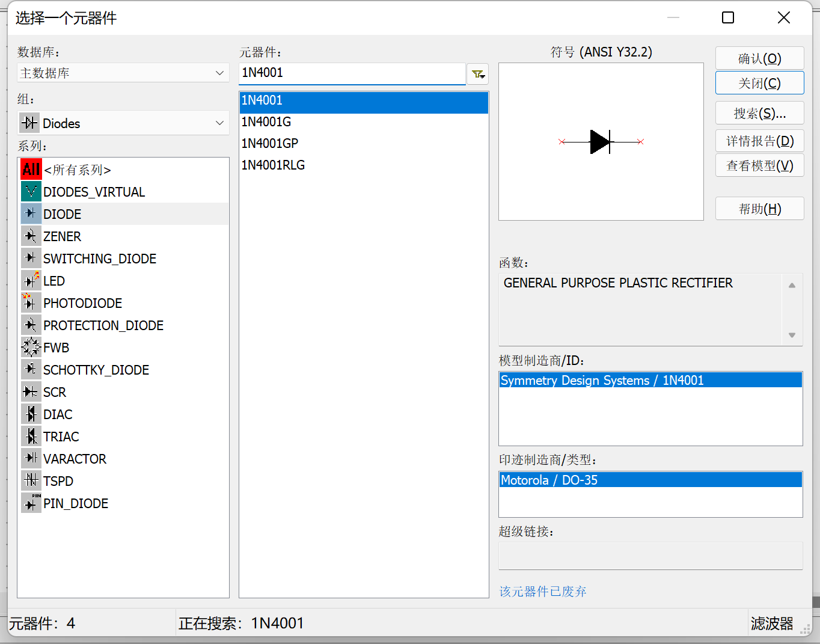Select the PIN_DIODE series label
This screenshot has height=644, width=820.
76,504
